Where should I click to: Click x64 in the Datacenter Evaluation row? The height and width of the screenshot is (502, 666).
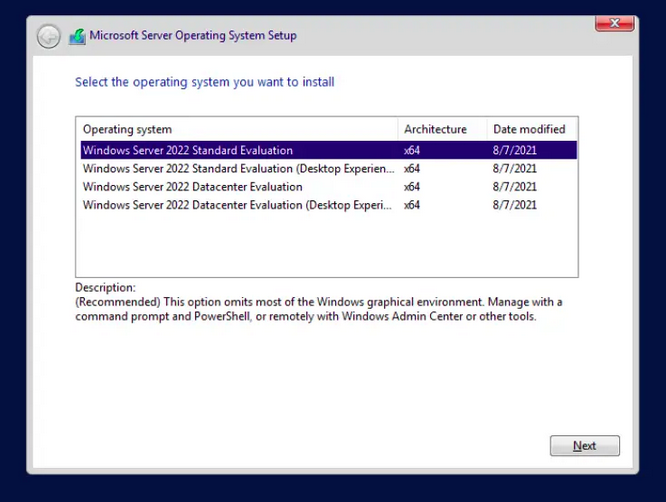click(412, 187)
